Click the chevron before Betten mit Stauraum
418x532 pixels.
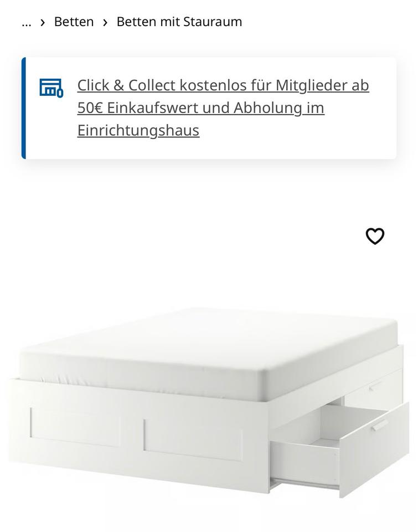click(105, 22)
